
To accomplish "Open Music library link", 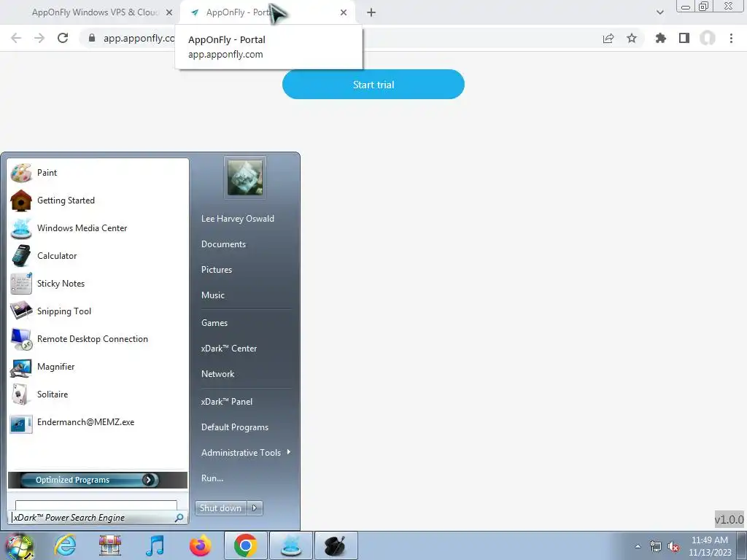I will click(212, 295).
